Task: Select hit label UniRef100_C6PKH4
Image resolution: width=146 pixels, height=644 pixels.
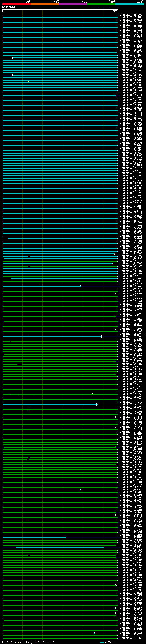Action: click(x=131, y=585)
